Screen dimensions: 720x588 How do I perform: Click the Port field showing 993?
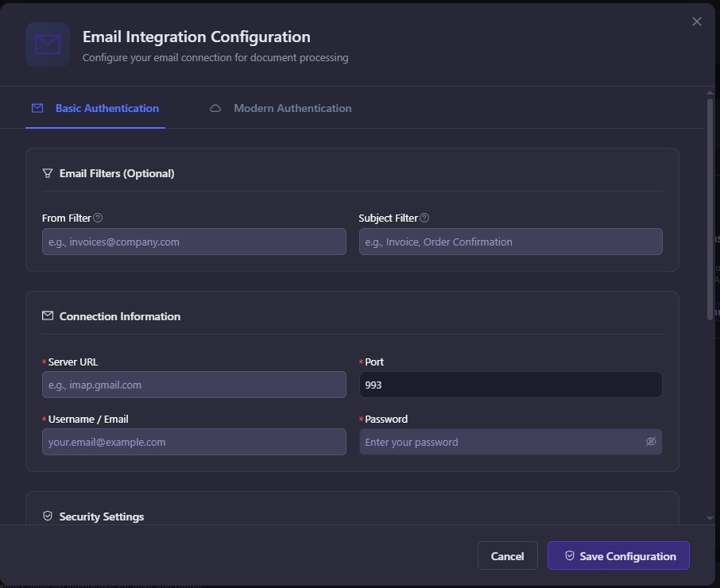[511, 385]
